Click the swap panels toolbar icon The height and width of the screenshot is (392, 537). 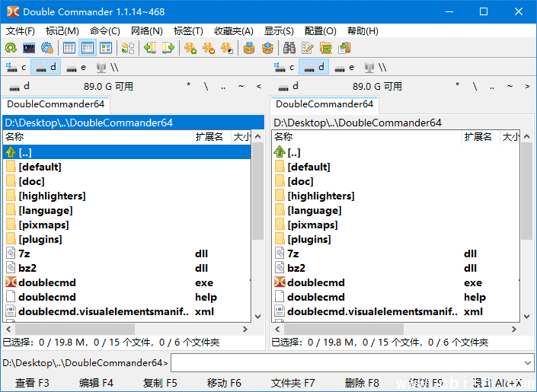click(127, 48)
